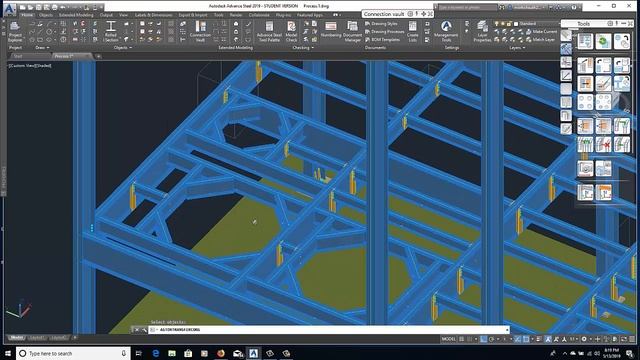The image size is (640, 360).
Task: Toggle lineweight display in status bar
Action: [539, 339]
